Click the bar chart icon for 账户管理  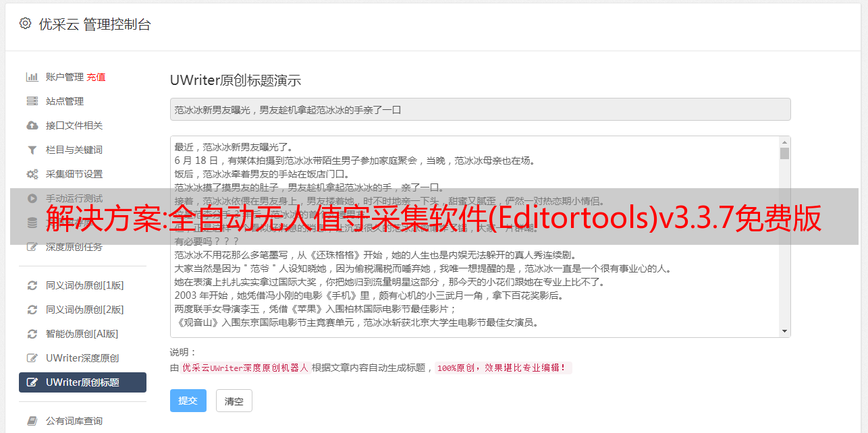tap(32, 77)
